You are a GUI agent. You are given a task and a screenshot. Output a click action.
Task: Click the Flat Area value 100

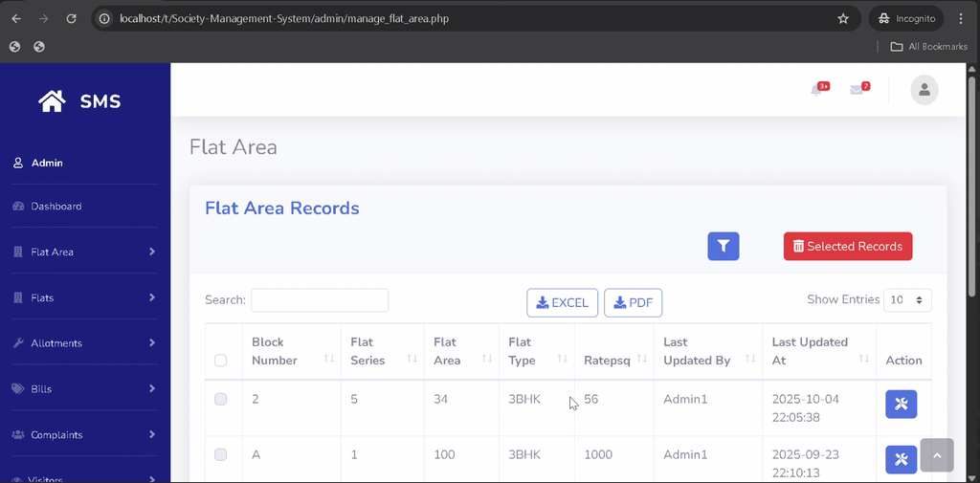pos(444,454)
